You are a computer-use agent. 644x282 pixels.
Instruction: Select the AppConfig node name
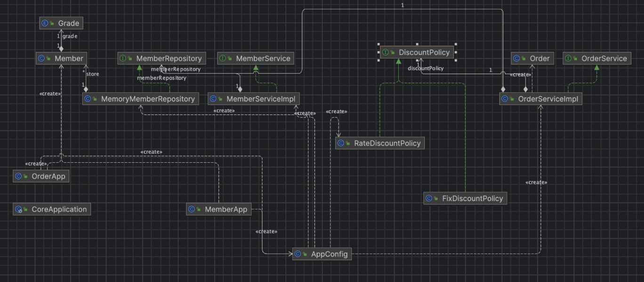coord(330,254)
